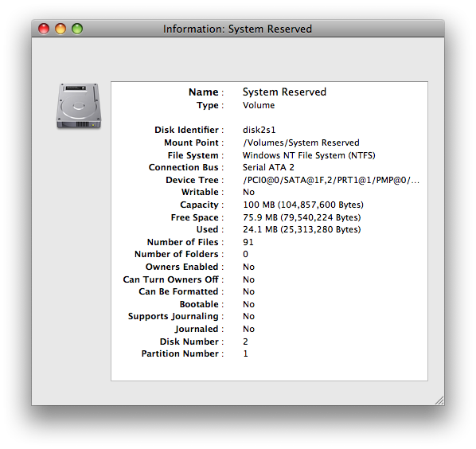476x449 pixels.
Task: Click the Can Turn Owners Off value 'No'
Action: pos(248,279)
